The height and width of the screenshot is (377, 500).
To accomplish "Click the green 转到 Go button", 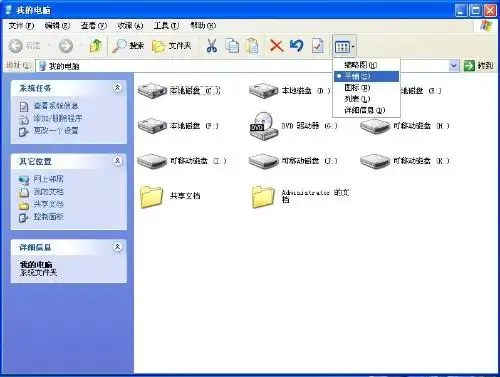I will click(x=478, y=66).
